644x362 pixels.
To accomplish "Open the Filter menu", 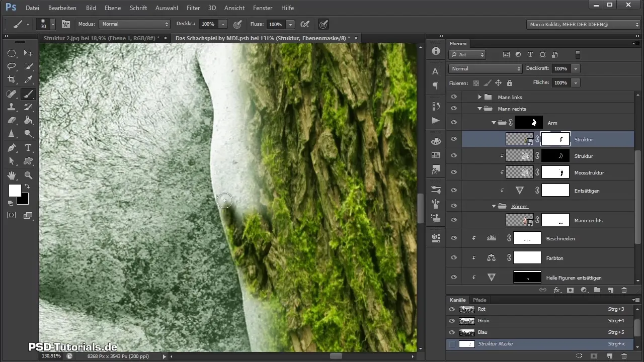I will (x=193, y=8).
